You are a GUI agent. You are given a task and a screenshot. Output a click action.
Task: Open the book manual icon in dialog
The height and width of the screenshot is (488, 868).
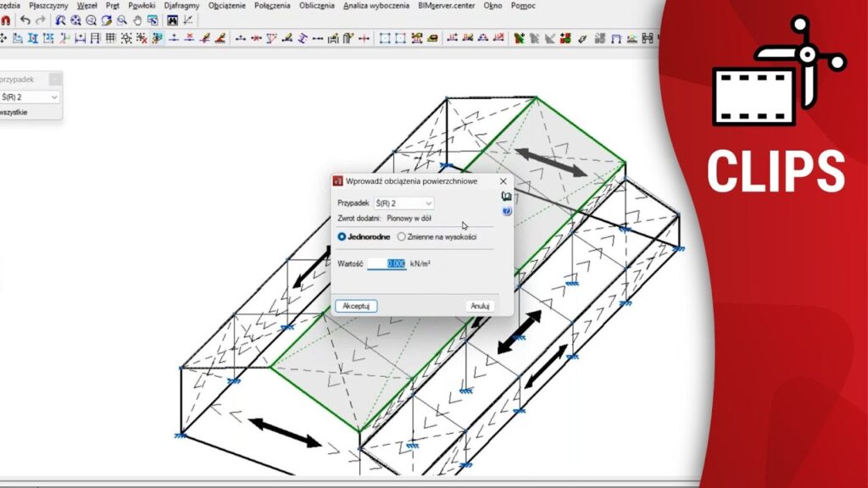tap(506, 197)
